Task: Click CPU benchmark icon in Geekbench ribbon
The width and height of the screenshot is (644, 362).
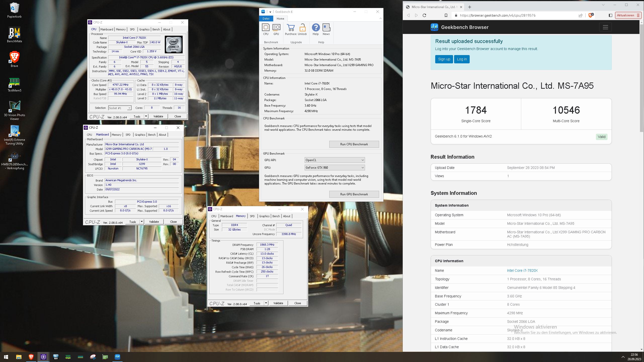Action: [x=266, y=29]
